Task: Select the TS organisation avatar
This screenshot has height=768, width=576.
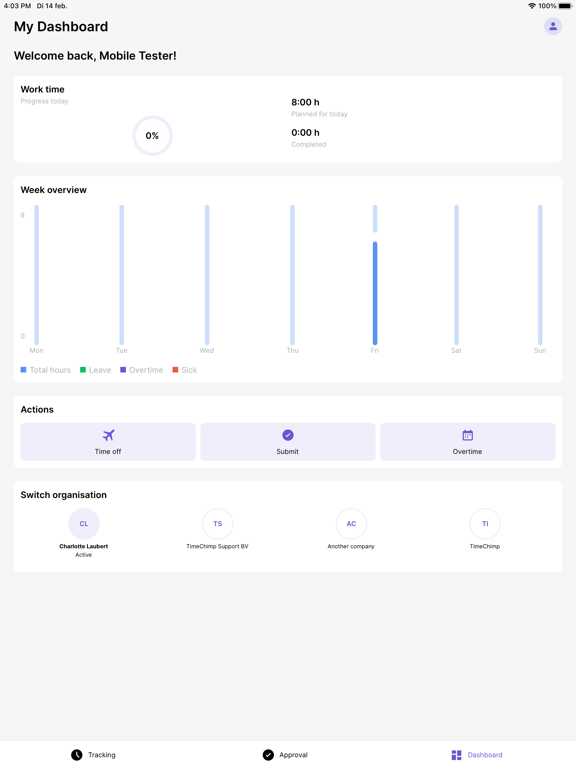Action: 217,524
